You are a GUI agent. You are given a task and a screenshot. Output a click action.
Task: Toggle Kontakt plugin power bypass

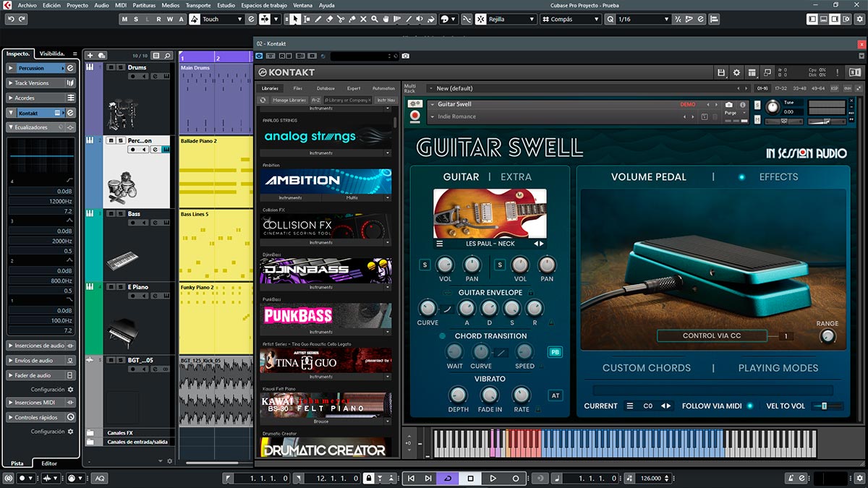tap(259, 56)
